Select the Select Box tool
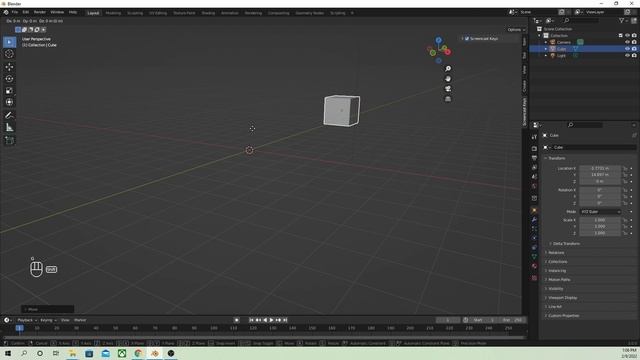Screen dimensions: 640x360 tap(9, 42)
